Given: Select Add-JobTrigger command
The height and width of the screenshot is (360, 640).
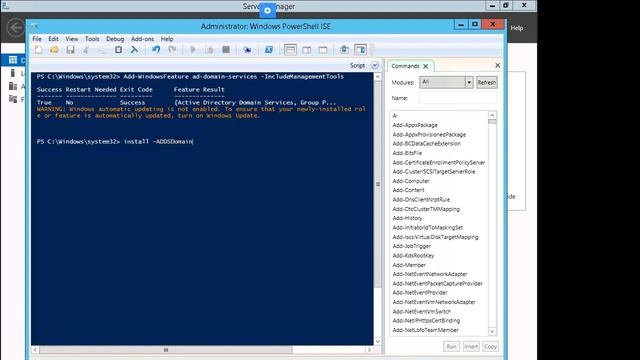Looking at the screenshot, I should (x=411, y=246).
